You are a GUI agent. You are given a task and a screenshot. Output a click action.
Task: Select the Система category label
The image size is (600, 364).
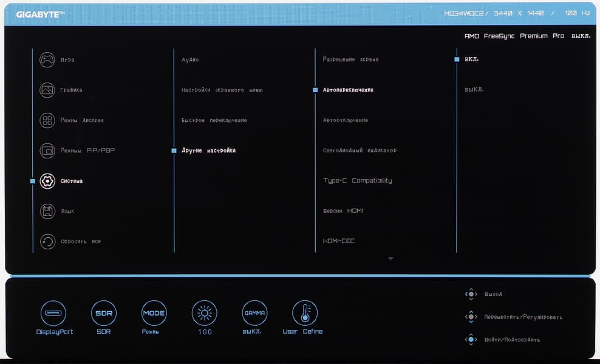click(x=72, y=181)
